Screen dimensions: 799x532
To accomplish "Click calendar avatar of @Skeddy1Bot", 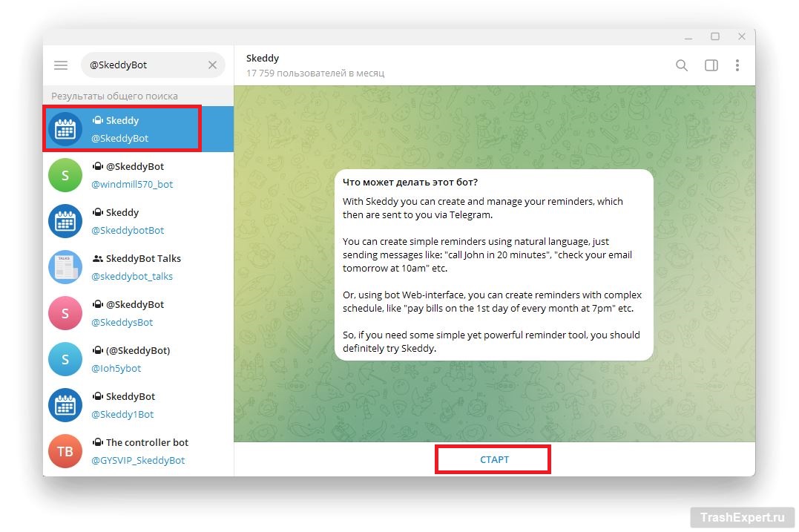I will point(65,405).
